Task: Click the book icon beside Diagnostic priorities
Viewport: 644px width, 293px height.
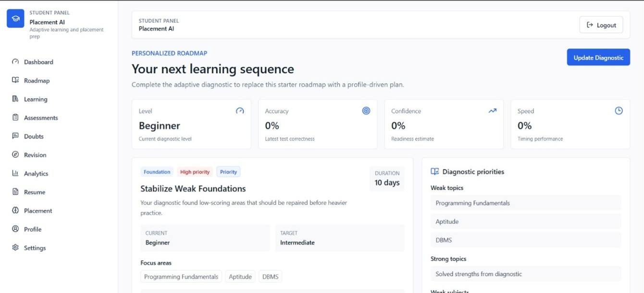Action: click(x=435, y=171)
